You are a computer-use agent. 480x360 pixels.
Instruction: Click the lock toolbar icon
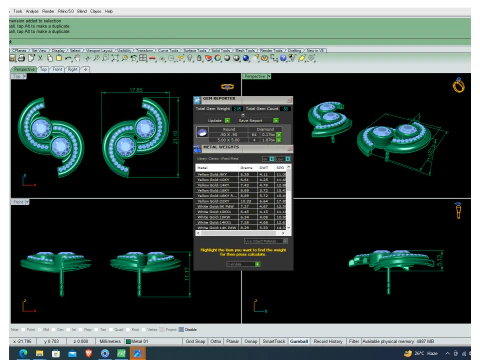(x=199, y=58)
